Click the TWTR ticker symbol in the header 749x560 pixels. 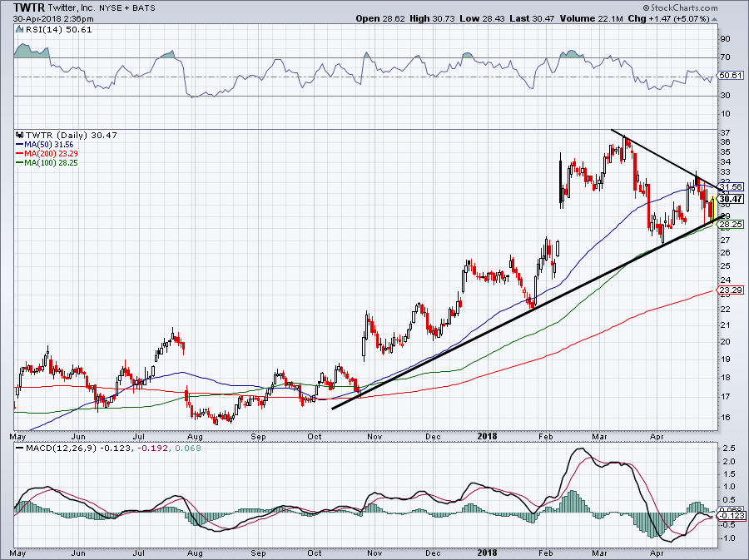click(28, 7)
